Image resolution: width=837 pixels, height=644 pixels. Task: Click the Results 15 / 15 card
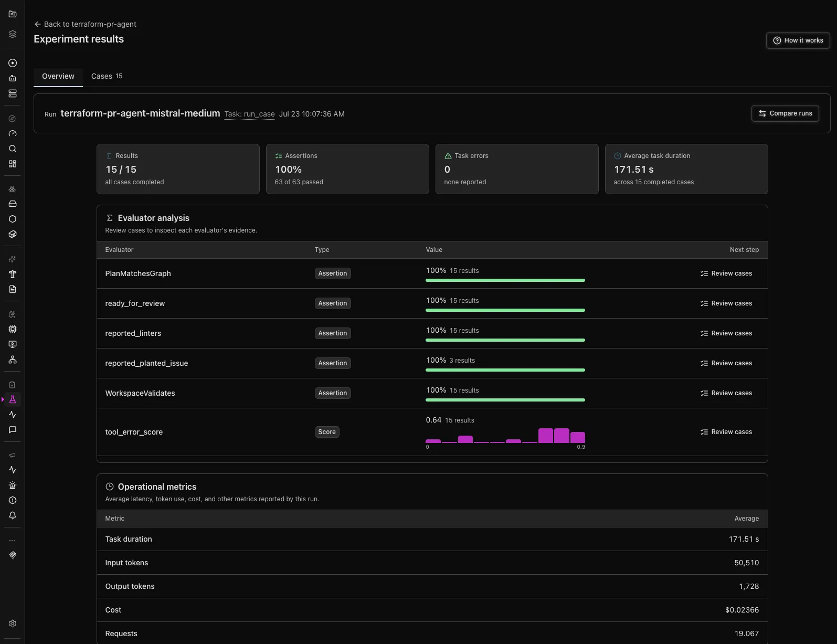(x=178, y=169)
